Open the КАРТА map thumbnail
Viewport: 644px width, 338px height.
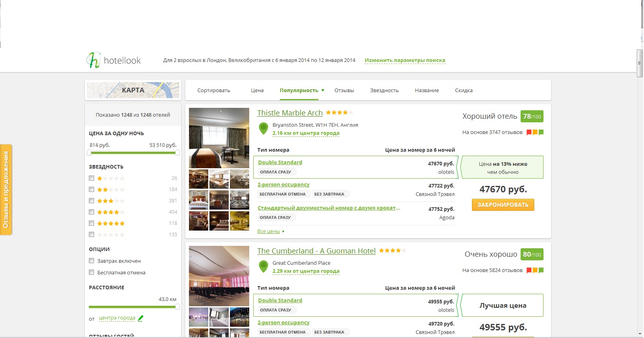133,90
